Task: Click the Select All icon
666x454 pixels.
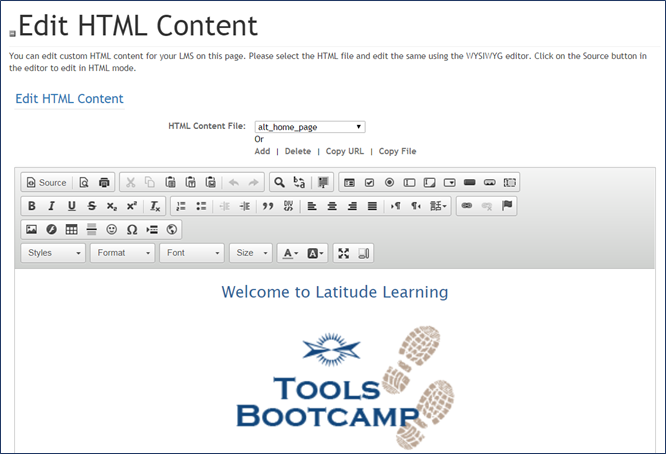Action: click(323, 182)
